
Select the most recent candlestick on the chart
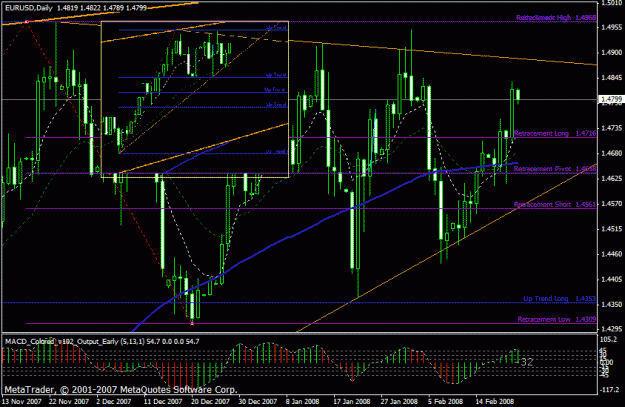click(x=518, y=95)
